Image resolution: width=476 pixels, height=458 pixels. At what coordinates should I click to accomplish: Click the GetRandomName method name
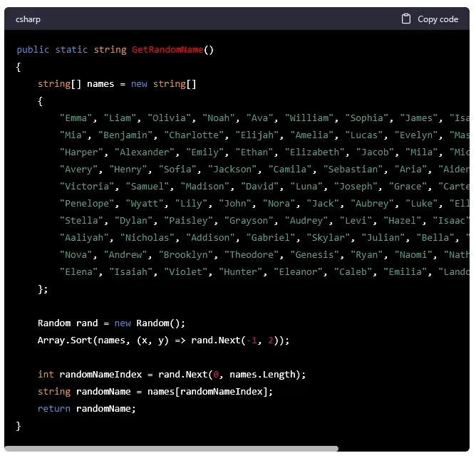coord(167,49)
